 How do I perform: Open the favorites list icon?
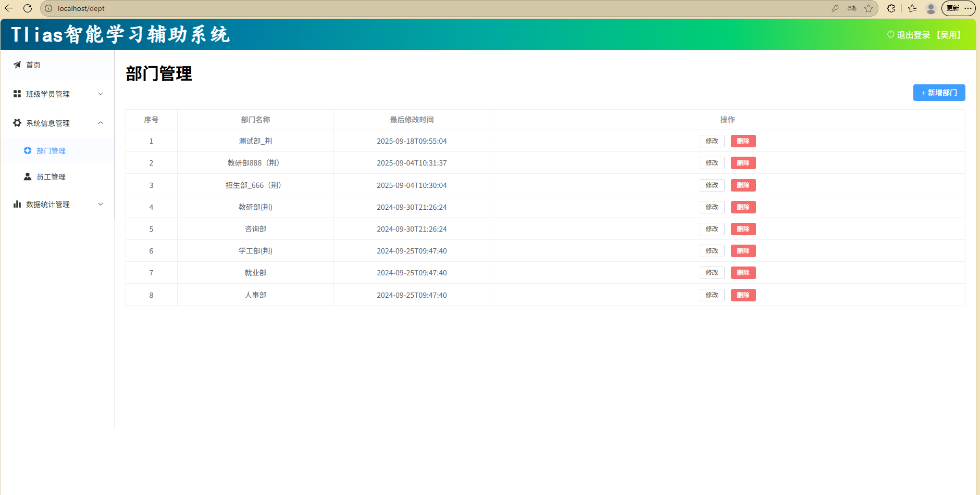coord(912,8)
